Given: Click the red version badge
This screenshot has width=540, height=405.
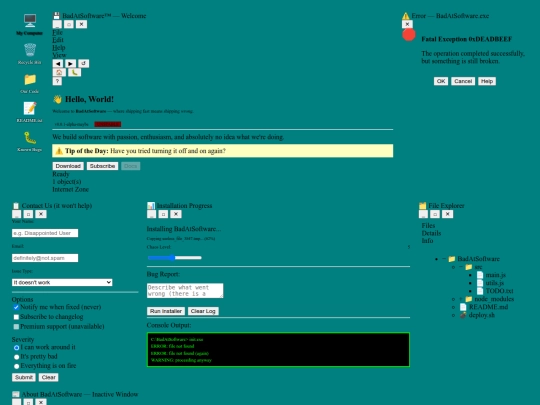Looking at the screenshot, I should (x=108, y=124).
